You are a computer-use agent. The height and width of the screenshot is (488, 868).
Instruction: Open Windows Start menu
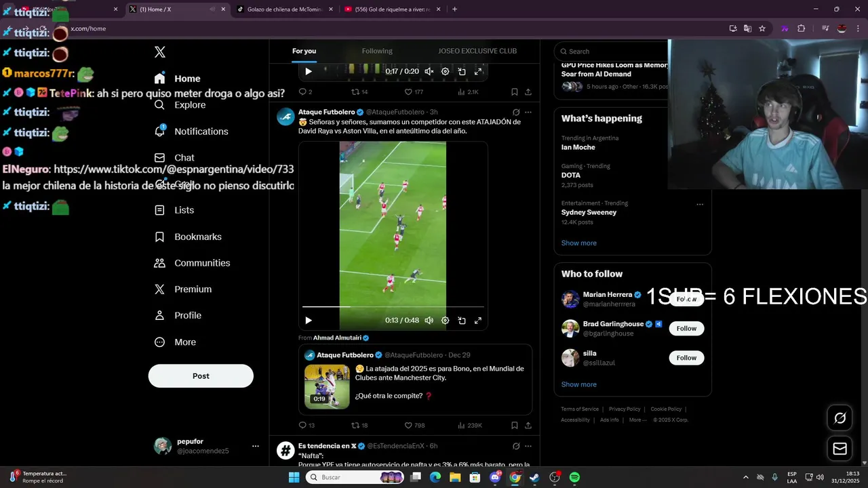tap(294, 477)
